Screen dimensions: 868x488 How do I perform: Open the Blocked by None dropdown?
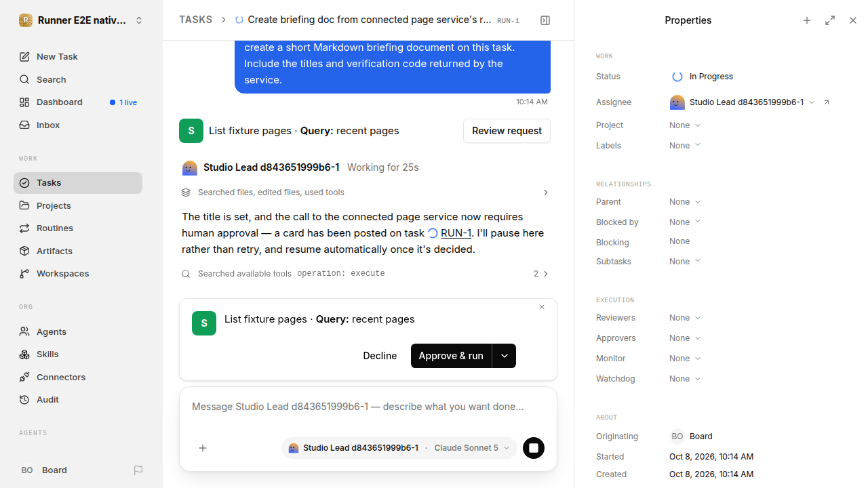(x=685, y=222)
